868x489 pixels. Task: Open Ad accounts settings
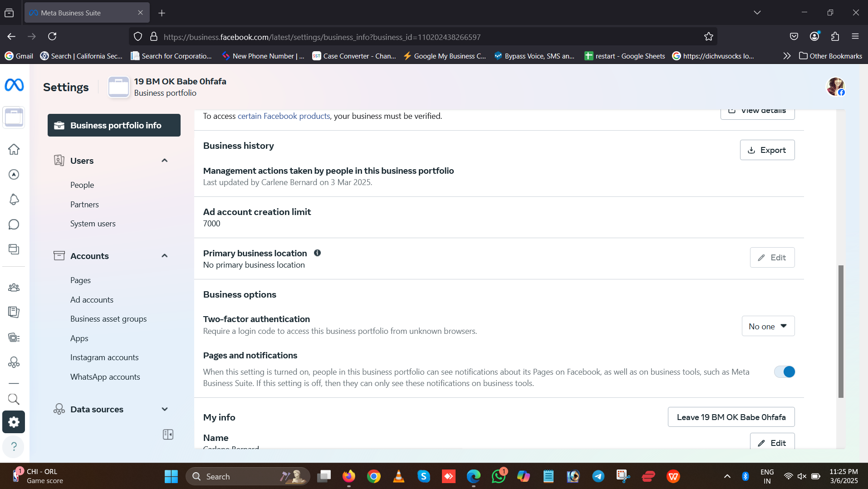92,300
